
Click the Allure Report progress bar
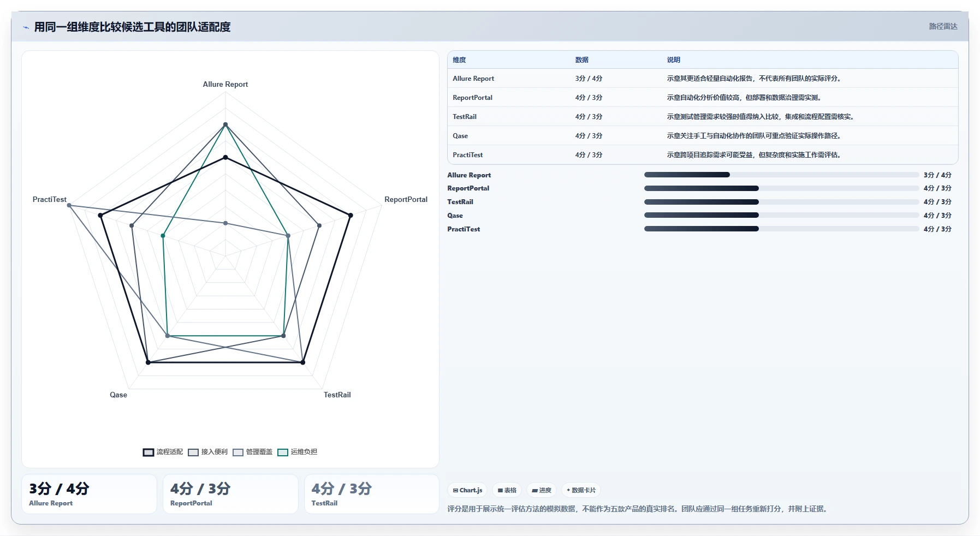(781, 175)
